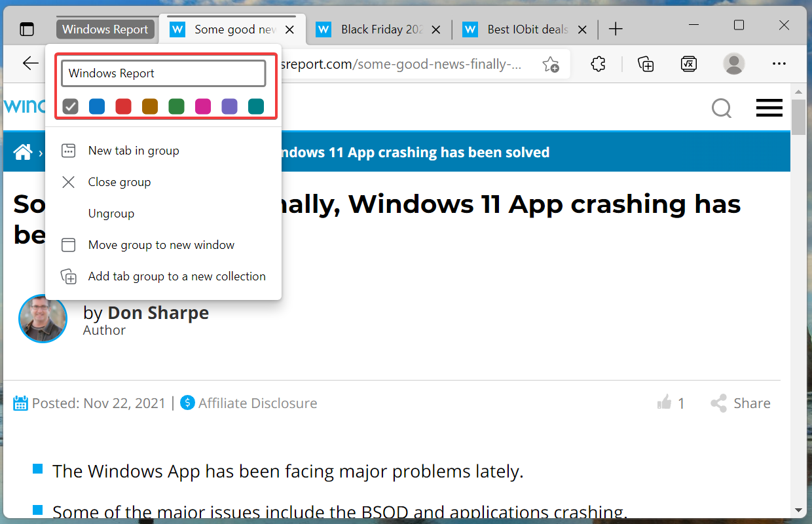This screenshot has width=812, height=524.
Task: Open author Don Sharpe's link
Action: pos(158,313)
